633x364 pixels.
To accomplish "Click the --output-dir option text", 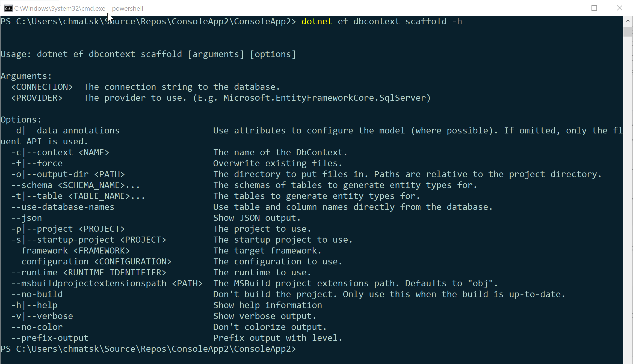I will tap(67, 174).
